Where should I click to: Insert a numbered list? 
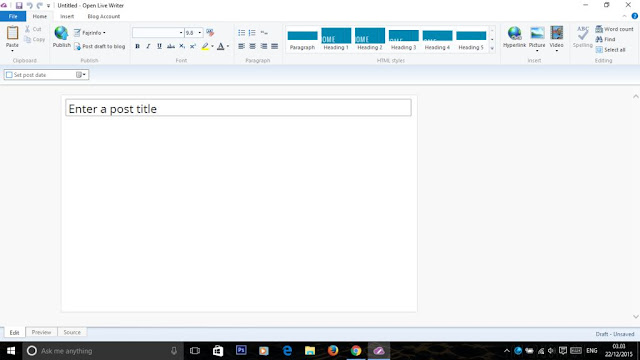tap(252, 33)
